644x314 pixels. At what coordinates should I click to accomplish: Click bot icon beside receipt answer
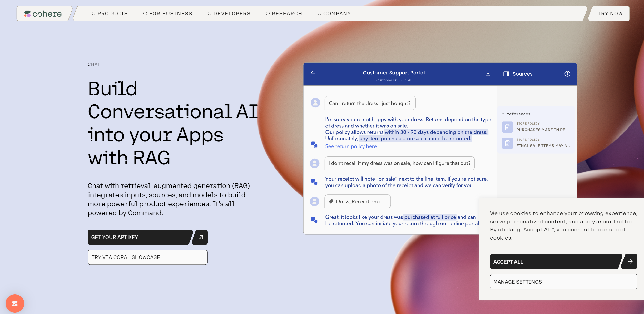click(314, 182)
